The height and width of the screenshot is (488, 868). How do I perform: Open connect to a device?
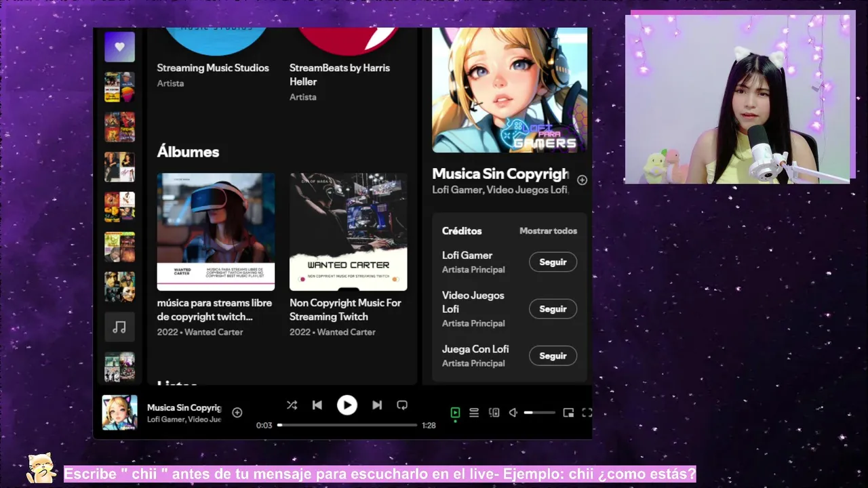pyautogui.click(x=494, y=412)
